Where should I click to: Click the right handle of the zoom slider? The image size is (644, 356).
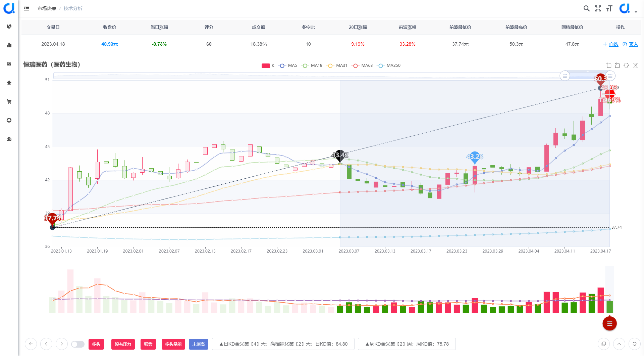(x=610, y=76)
